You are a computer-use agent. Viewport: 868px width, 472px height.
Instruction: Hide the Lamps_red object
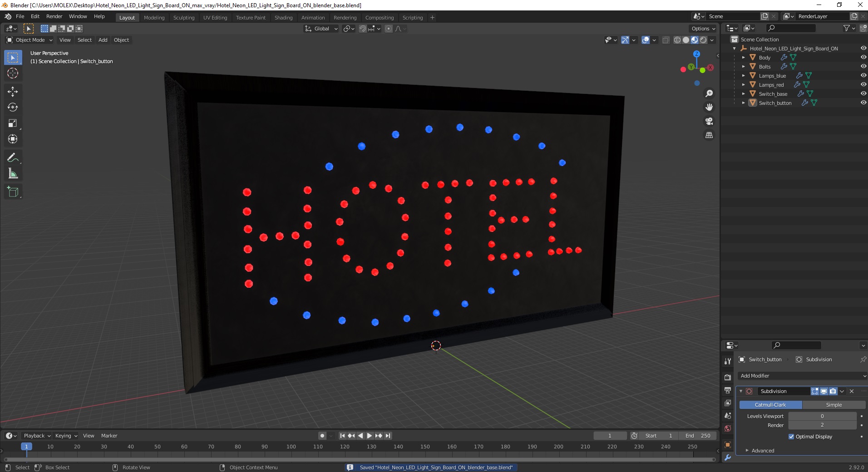pyautogui.click(x=863, y=84)
